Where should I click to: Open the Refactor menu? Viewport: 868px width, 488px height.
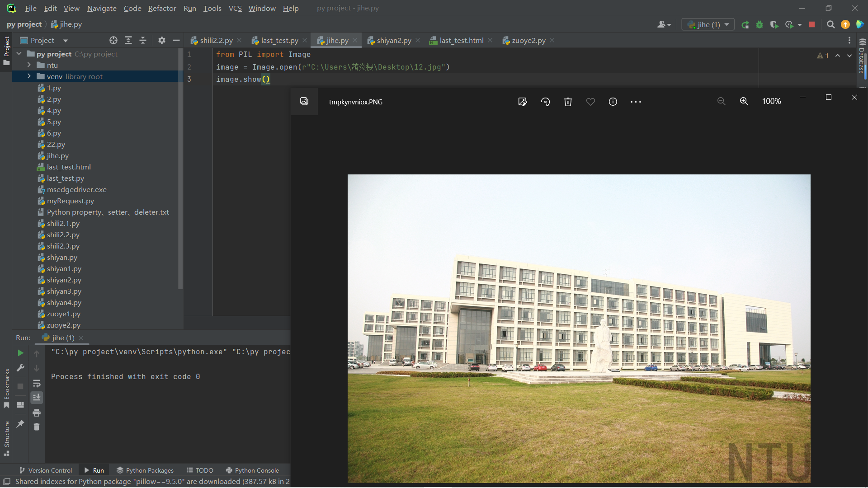tap(162, 8)
